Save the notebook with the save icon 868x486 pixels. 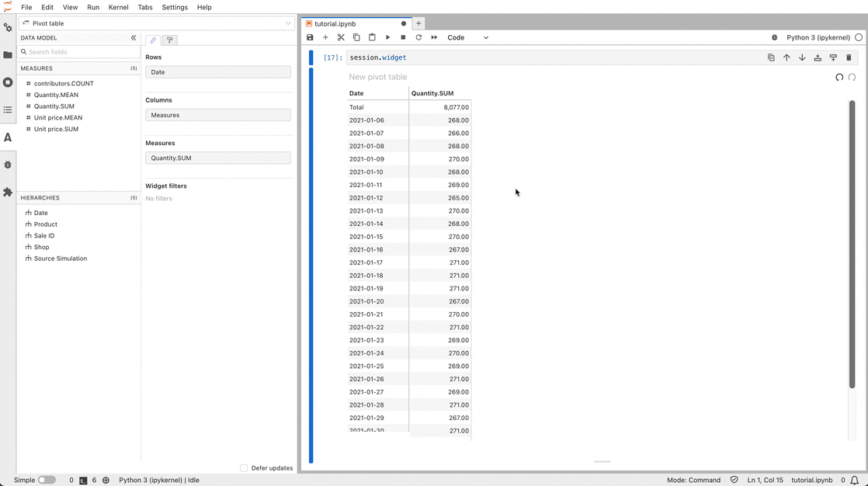coord(310,37)
